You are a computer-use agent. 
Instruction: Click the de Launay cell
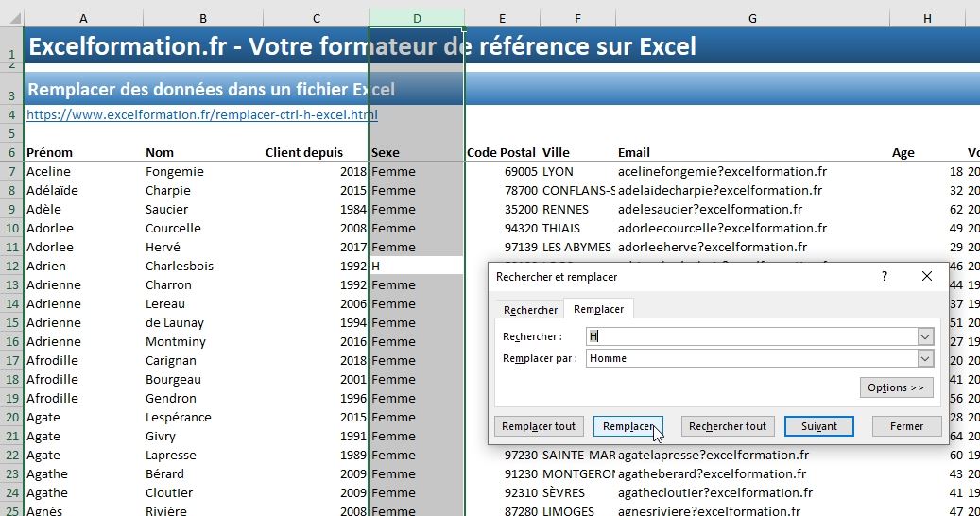[203, 322]
